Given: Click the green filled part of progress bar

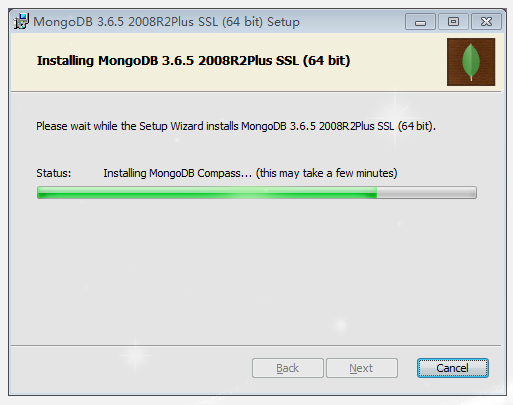Looking at the screenshot, I should point(207,193).
